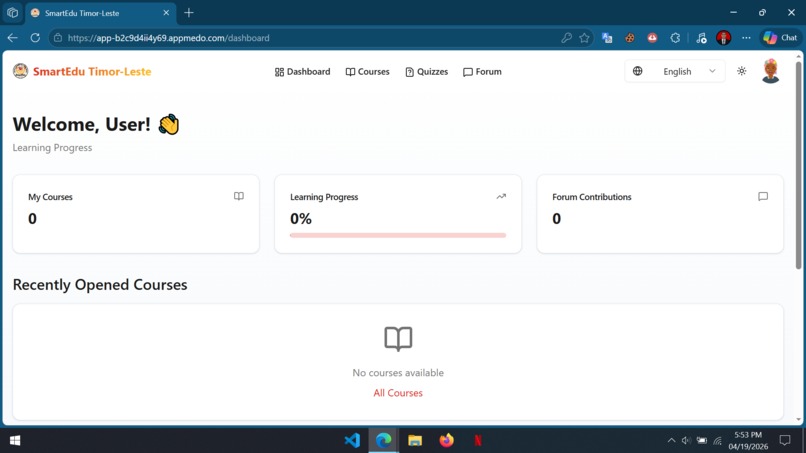Viewport: 806px width, 453px height.
Task: Select the SmartEdu Timor-Leste browser tab
Action: coord(100,13)
